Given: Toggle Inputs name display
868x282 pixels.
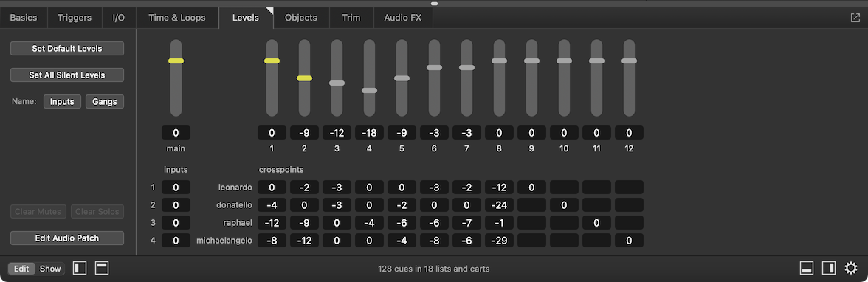Looking at the screenshot, I should point(63,101).
